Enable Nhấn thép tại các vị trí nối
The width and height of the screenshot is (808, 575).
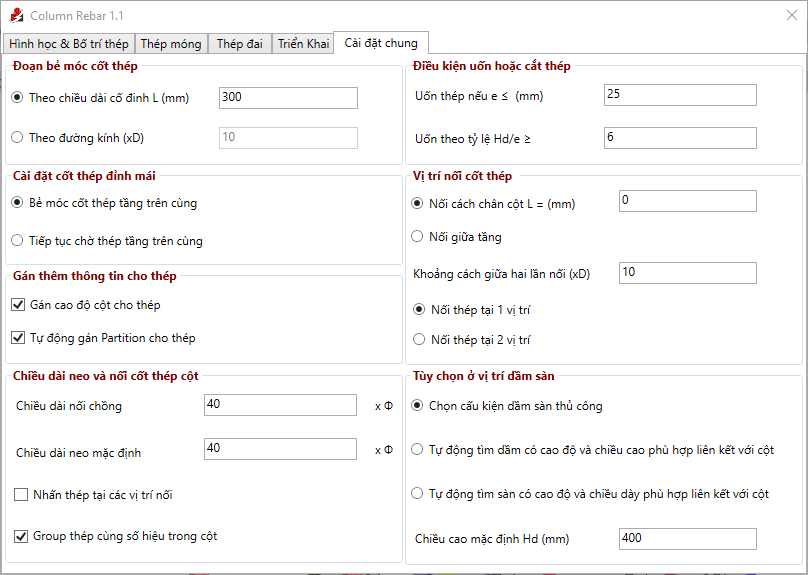pos(22,494)
